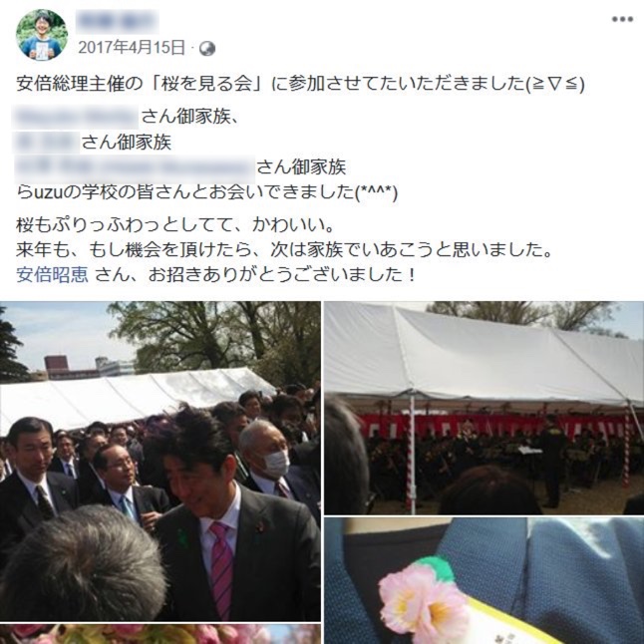Image resolution: width=644 pixels, height=644 pixels.
Task: Click the first blurred tagged name
Action: coord(77,117)
